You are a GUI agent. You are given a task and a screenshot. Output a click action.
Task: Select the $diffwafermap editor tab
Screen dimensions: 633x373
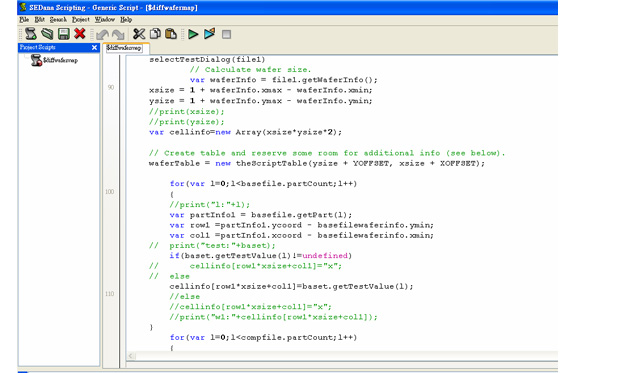click(124, 48)
